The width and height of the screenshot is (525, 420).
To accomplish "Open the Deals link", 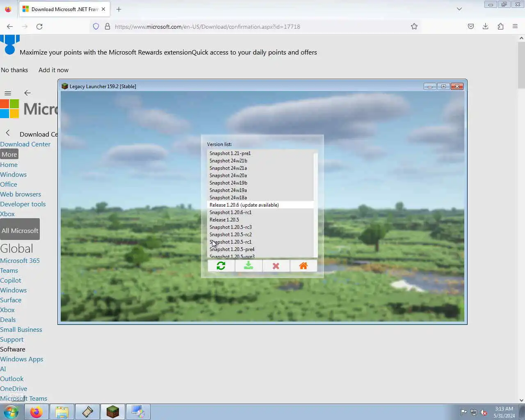I will point(8,320).
